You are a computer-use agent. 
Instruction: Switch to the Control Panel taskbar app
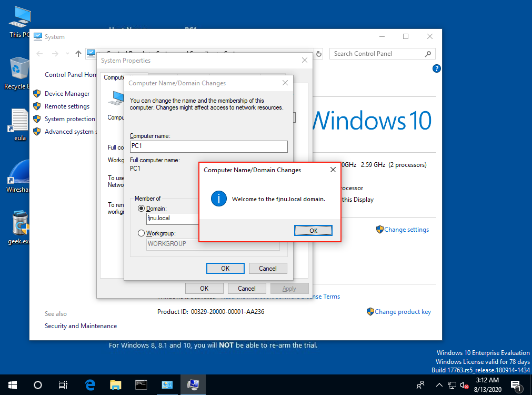167,385
